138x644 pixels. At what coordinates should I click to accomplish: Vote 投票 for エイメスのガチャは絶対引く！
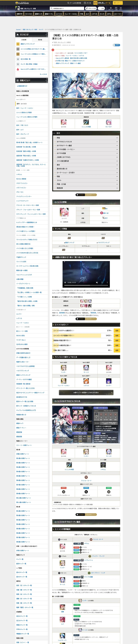coord(117,330)
